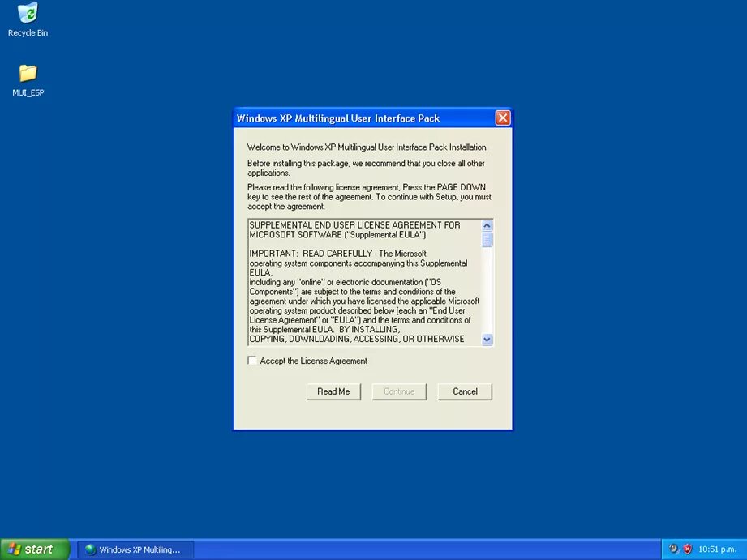This screenshot has height=560, width=747.
Task: Click the license text scroll-up arrow
Action: [x=487, y=225]
